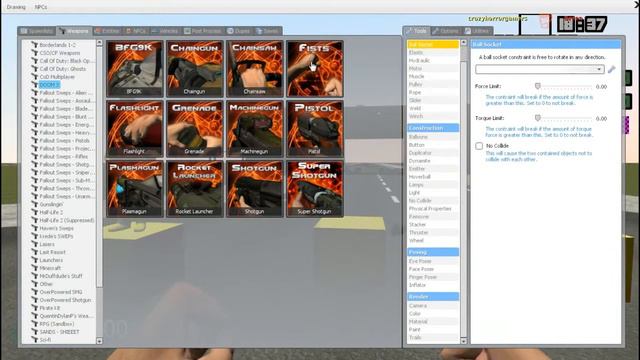
Task: Select the Rocket Launcher thumbnail
Action: [x=195, y=189]
